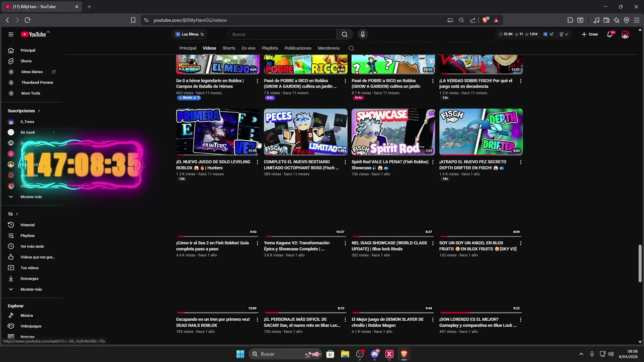This screenshot has height=362, width=644.
Task: Search within channel magnifier icon
Action: 351,48
